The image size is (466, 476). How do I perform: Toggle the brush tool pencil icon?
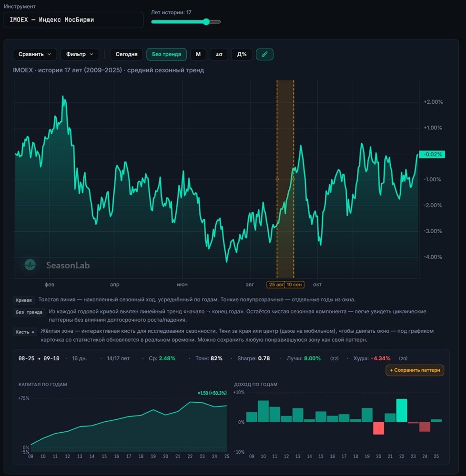pos(264,54)
